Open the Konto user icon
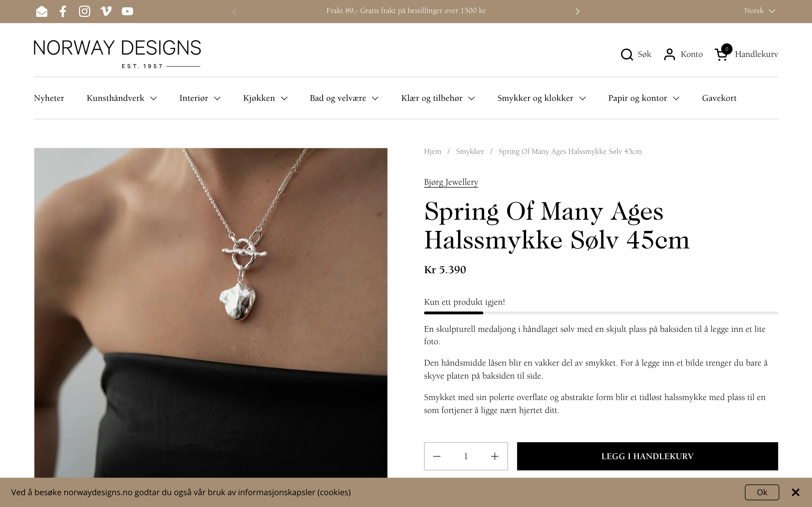This screenshot has height=507, width=812. click(x=669, y=54)
